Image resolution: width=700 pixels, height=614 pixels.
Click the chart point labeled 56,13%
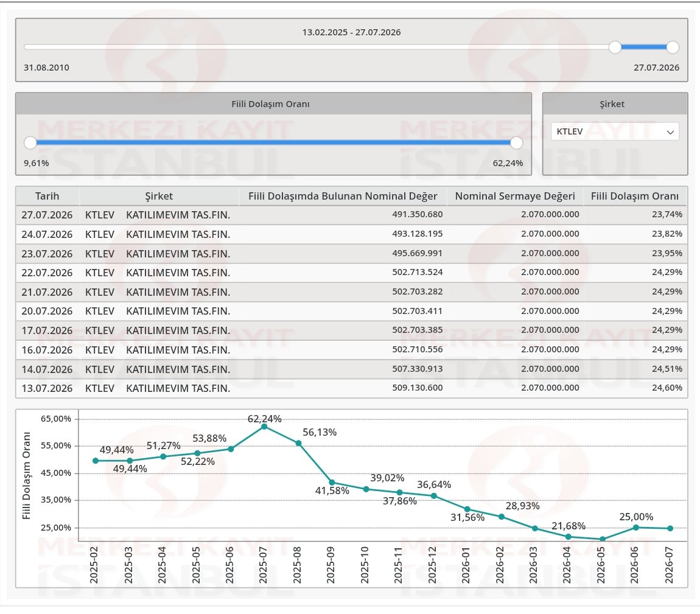(x=299, y=443)
